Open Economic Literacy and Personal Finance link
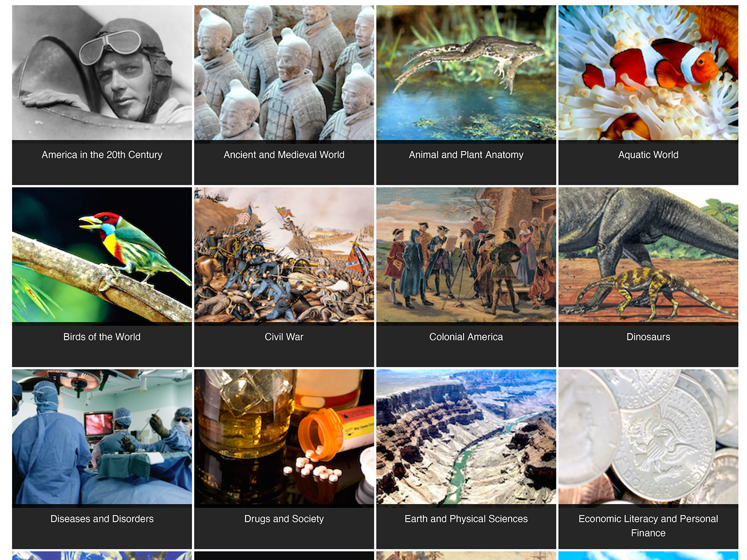The height and width of the screenshot is (560, 747). [648, 526]
